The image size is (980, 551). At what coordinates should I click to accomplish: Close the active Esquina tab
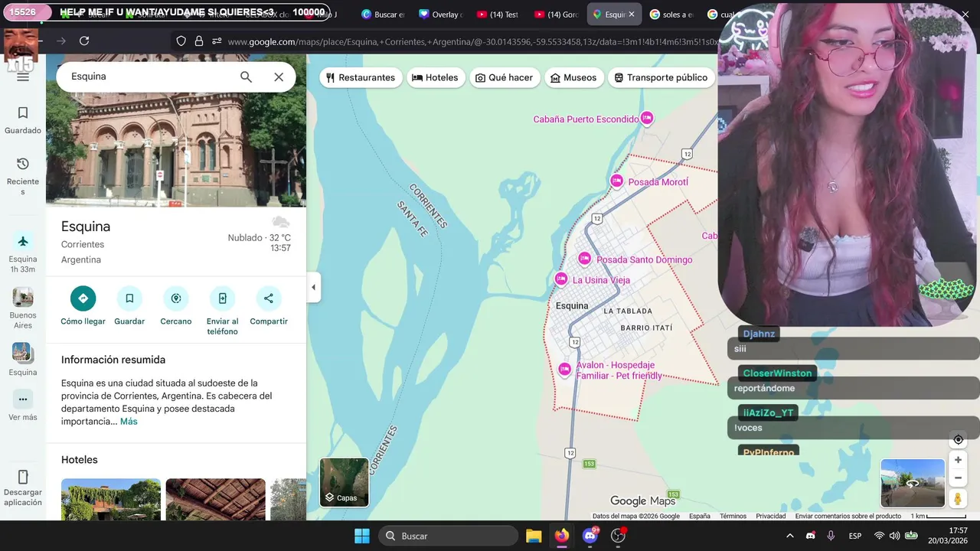[632, 15]
